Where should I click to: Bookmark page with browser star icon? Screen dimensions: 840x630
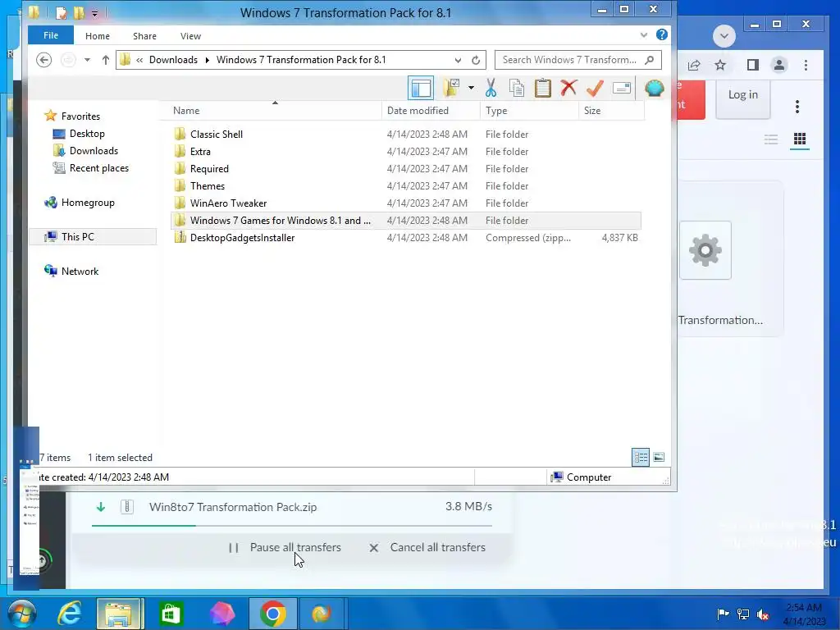click(x=720, y=66)
